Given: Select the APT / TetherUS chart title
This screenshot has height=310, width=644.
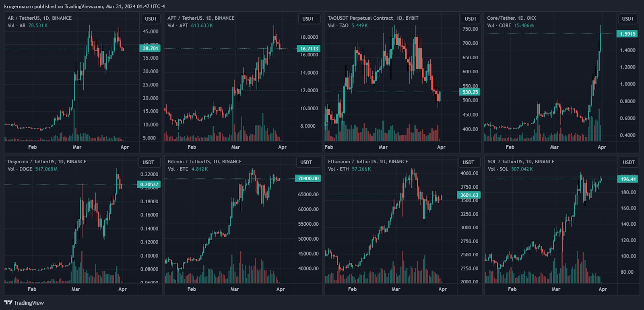Looking at the screenshot, I should pos(201,18).
